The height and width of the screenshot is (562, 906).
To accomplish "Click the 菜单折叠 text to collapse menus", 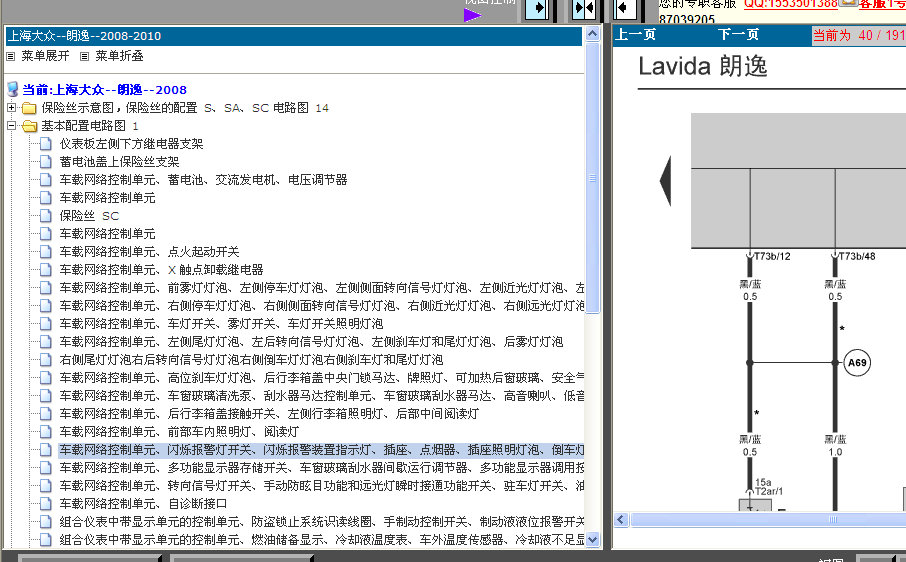I will 119,56.
